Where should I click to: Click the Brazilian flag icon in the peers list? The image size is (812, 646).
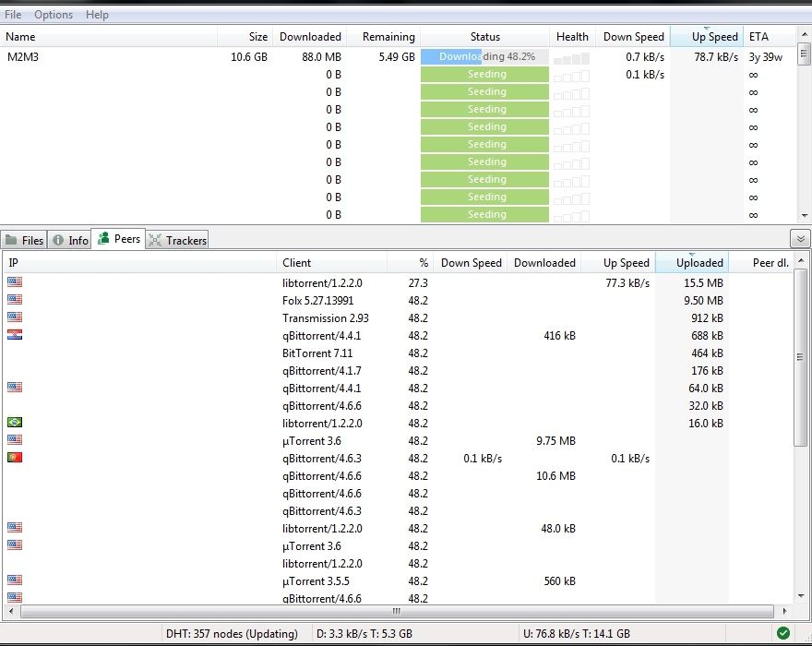coord(15,423)
